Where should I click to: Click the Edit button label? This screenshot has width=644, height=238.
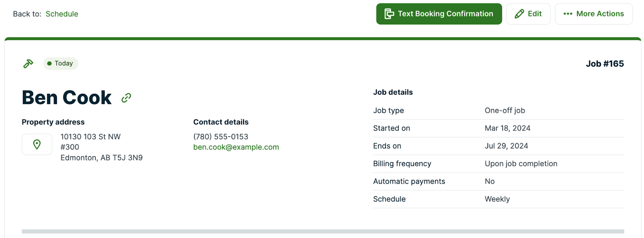pos(535,14)
